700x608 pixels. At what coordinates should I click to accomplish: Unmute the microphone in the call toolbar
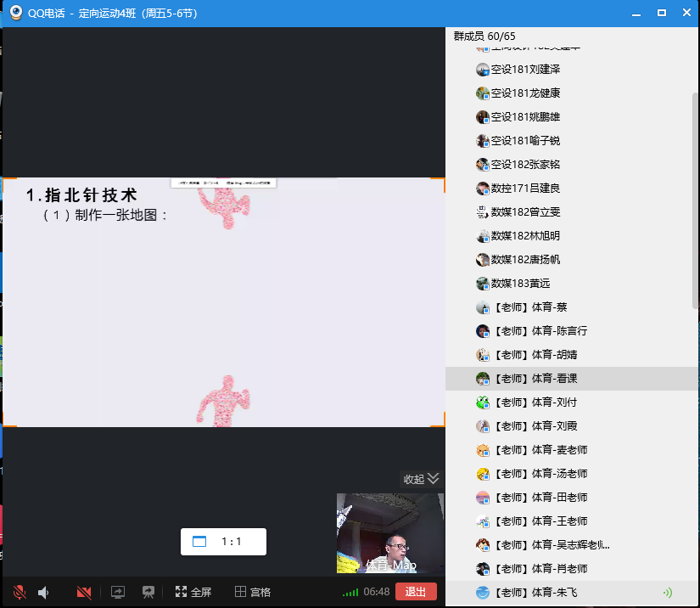20,592
